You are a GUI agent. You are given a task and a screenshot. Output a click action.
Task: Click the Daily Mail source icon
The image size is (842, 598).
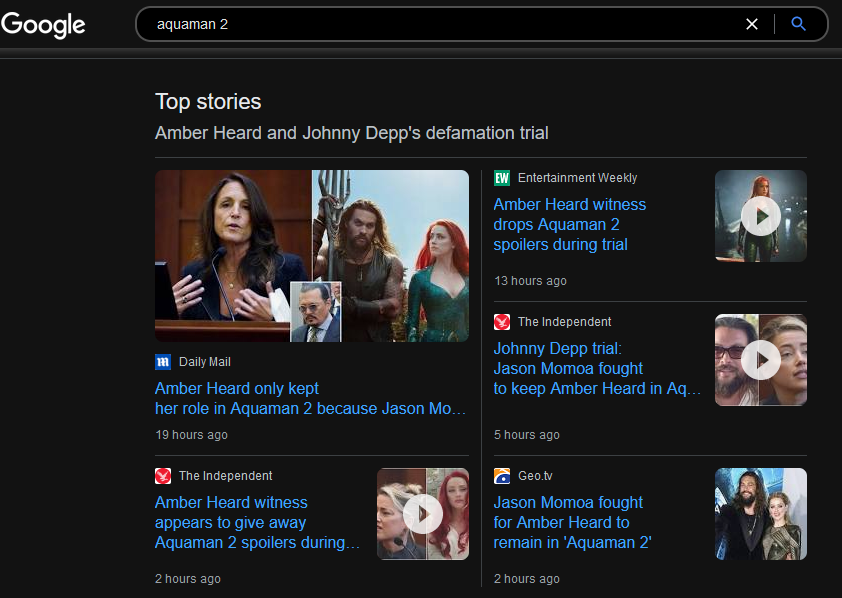163,362
